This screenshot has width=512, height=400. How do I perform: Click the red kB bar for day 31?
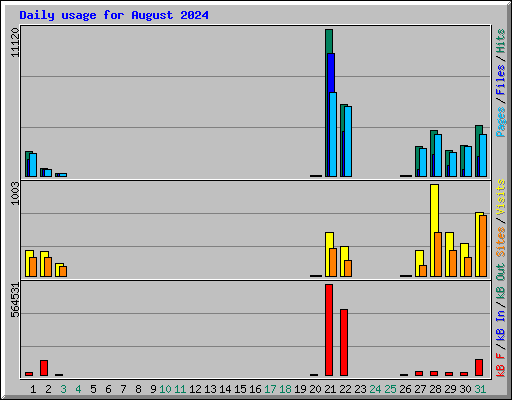point(479,367)
